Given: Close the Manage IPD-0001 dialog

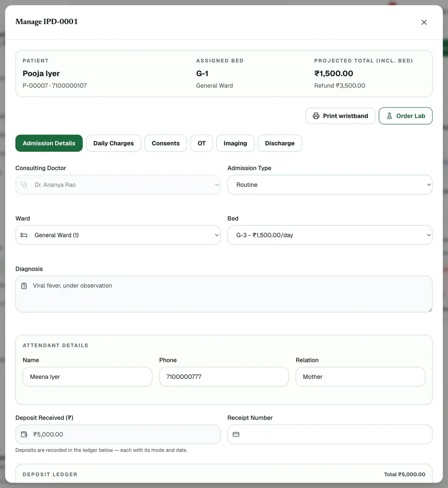Looking at the screenshot, I should click(x=424, y=22).
